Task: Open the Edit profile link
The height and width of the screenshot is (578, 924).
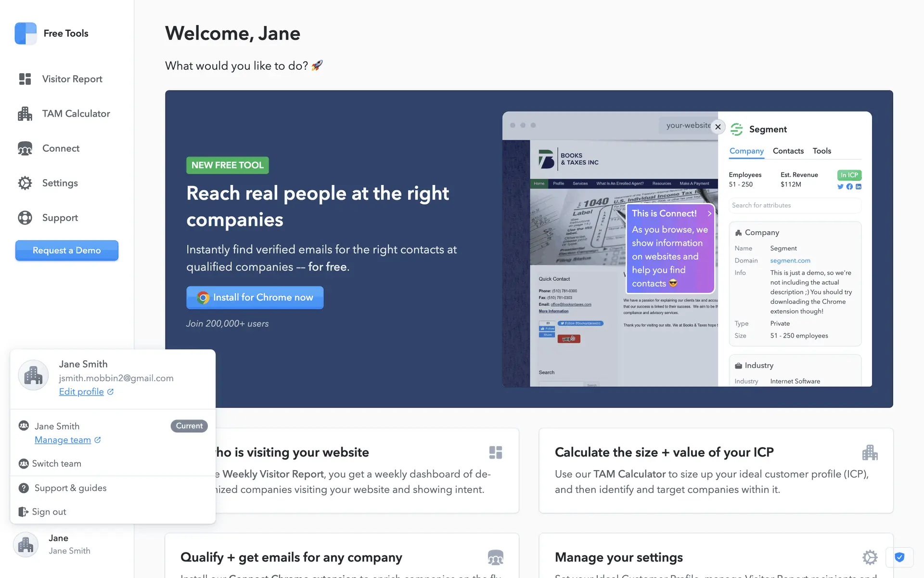Action: click(81, 392)
